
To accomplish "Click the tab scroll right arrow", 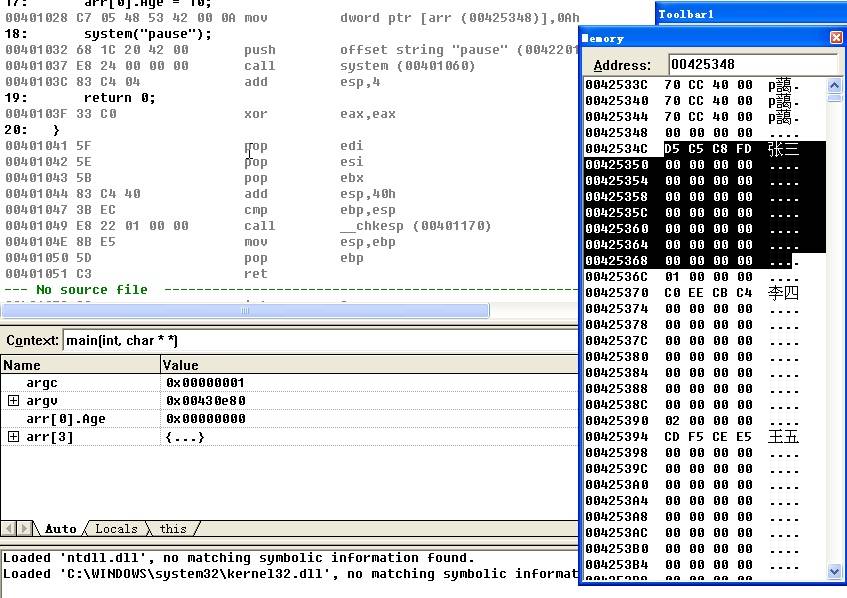I will point(24,529).
